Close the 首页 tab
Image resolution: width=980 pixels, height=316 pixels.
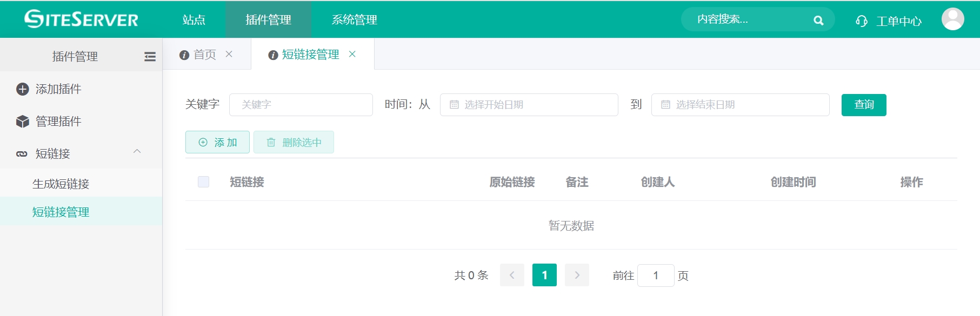coord(229,54)
